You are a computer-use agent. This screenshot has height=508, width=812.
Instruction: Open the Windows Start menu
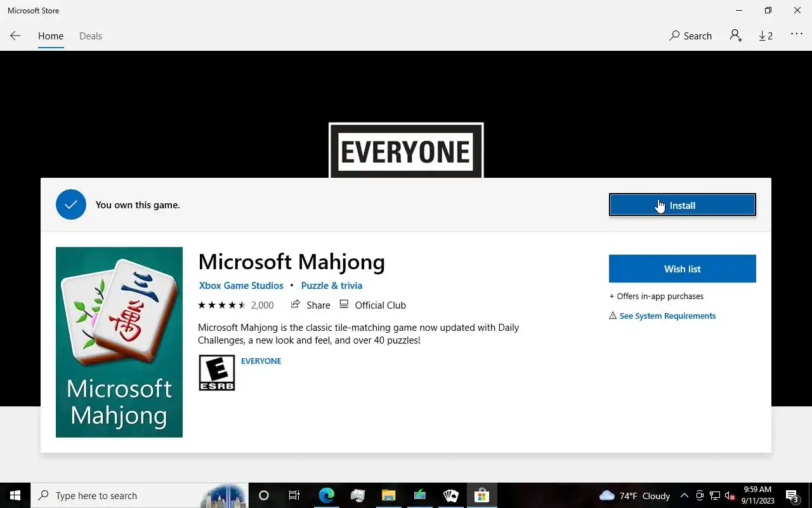15,495
